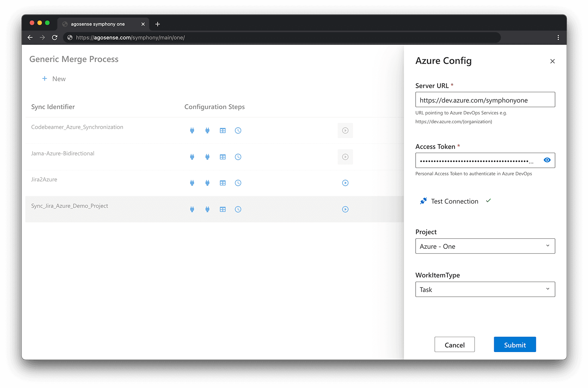Click Test Connection
The height and width of the screenshot is (388, 588).
(x=454, y=201)
